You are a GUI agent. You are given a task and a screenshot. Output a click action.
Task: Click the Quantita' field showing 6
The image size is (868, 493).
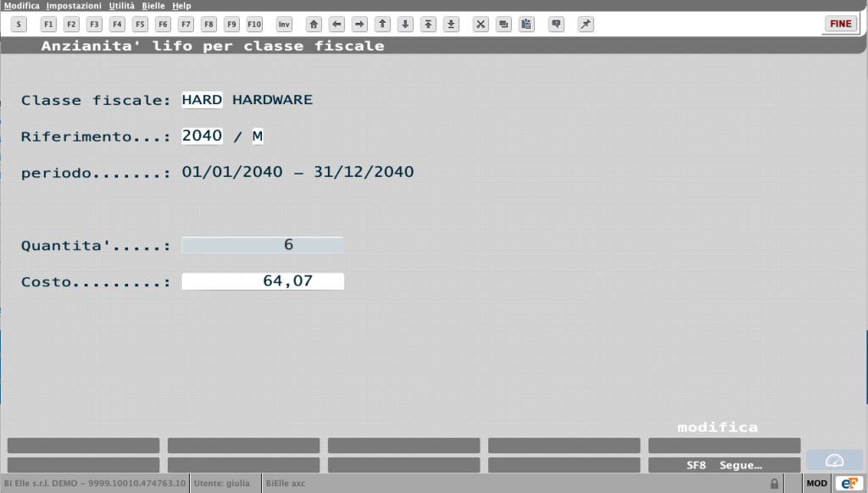[x=263, y=245]
